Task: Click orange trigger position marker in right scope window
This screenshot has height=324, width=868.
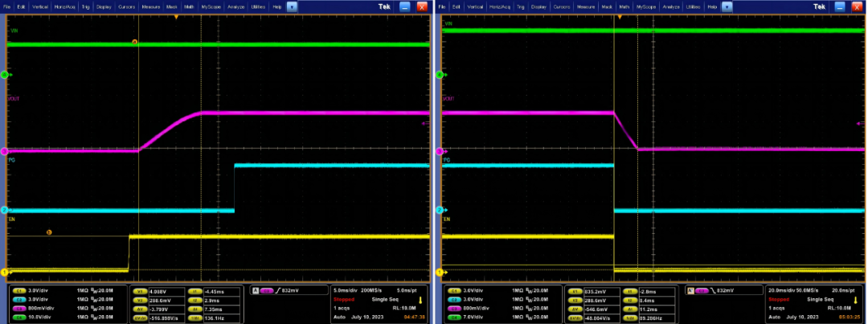Action: 620,18
